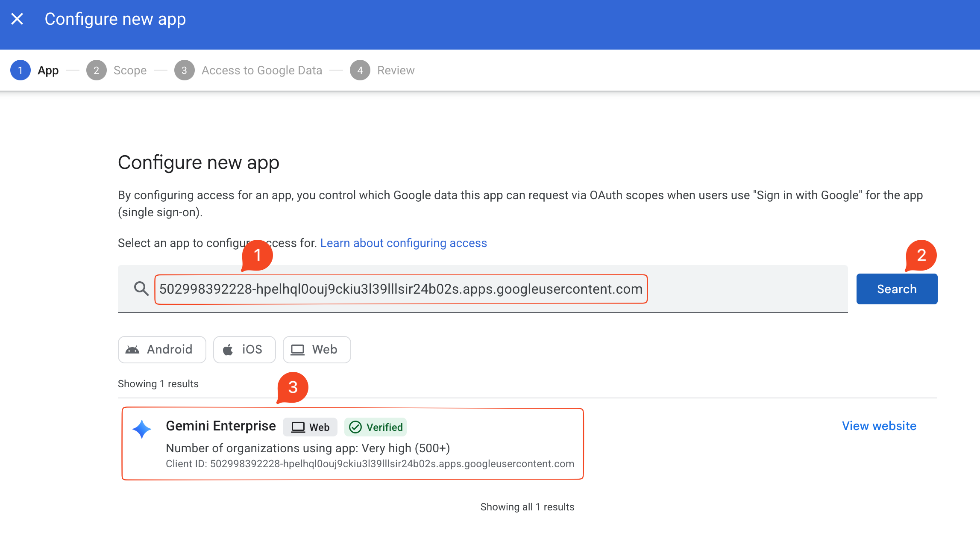
Task: Open Learn about configuring access link
Action: pos(404,243)
